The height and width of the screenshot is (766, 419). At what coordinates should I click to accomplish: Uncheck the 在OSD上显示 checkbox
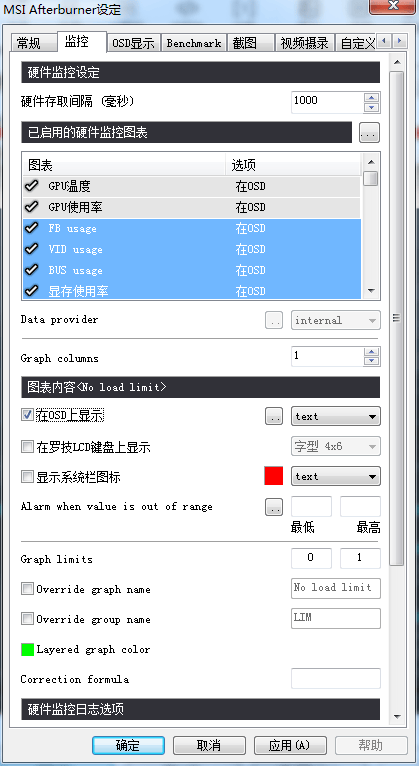point(27,416)
